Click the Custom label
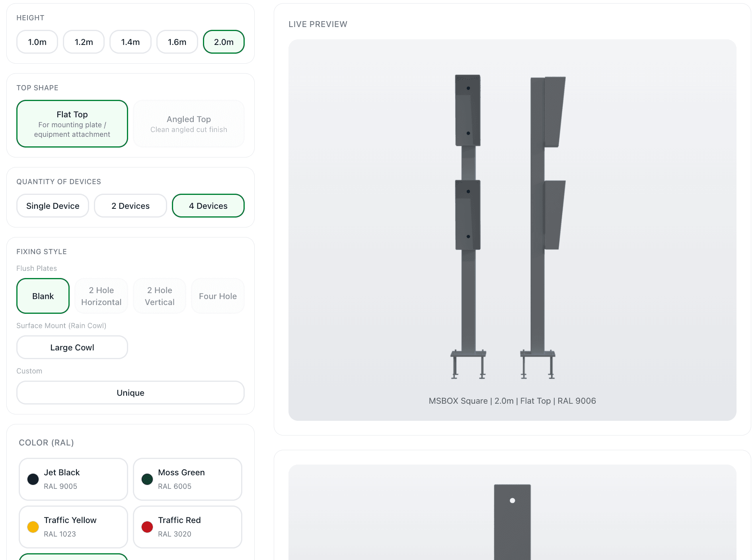756x560 pixels. click(x=29, y=371)
